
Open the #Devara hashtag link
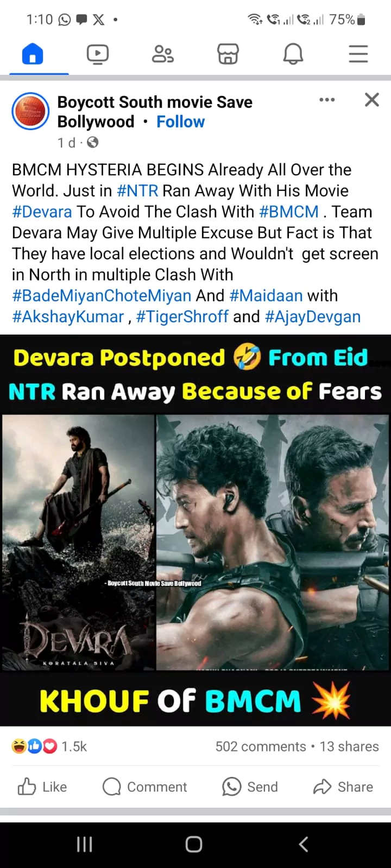coord(42,212)
